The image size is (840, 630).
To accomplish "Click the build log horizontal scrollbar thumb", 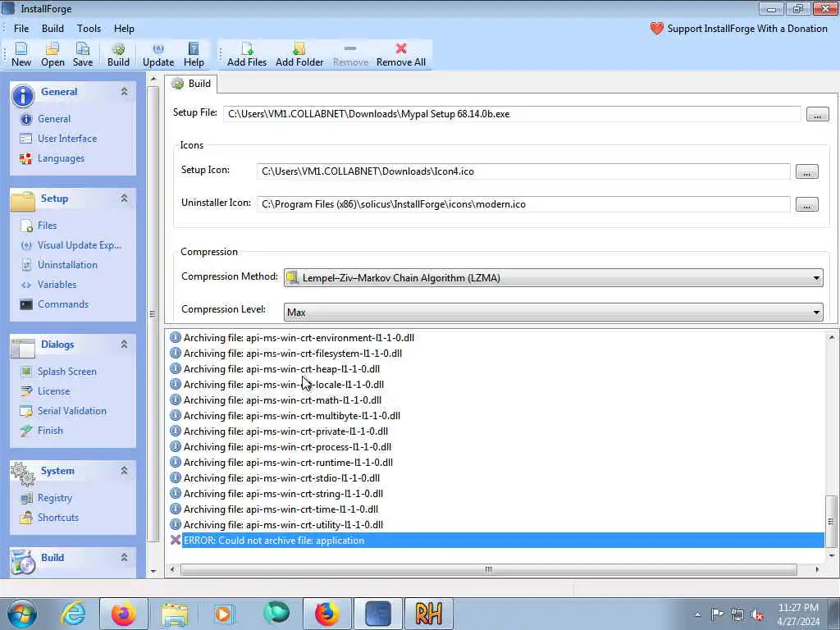I will tap(489, 569).
